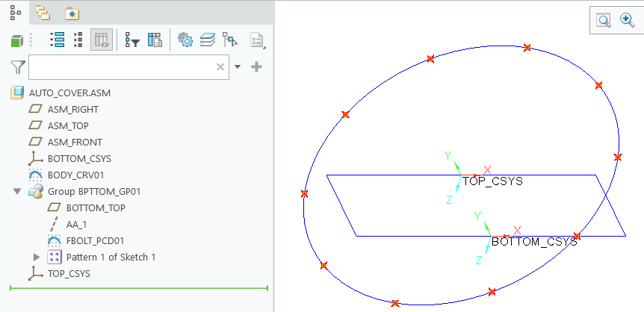
Task: Click the TOP_CSYS coordinate system icon
Action: coord(36,273)
